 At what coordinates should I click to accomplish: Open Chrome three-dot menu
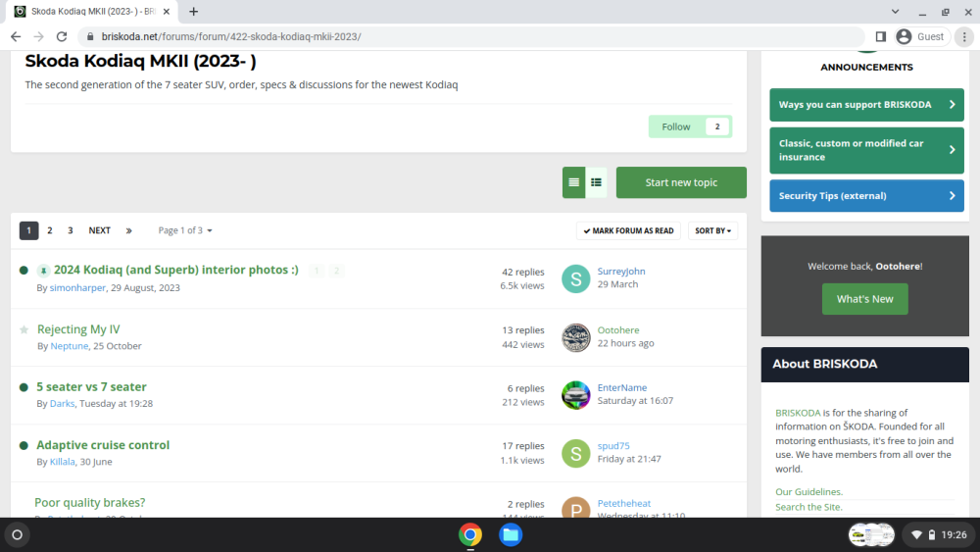(x=964, y=37)
